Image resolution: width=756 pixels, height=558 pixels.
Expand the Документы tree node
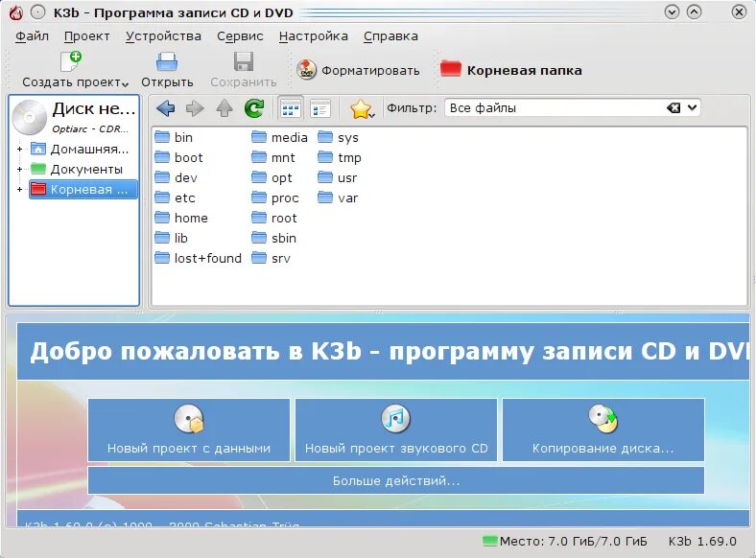click(19, 169)
